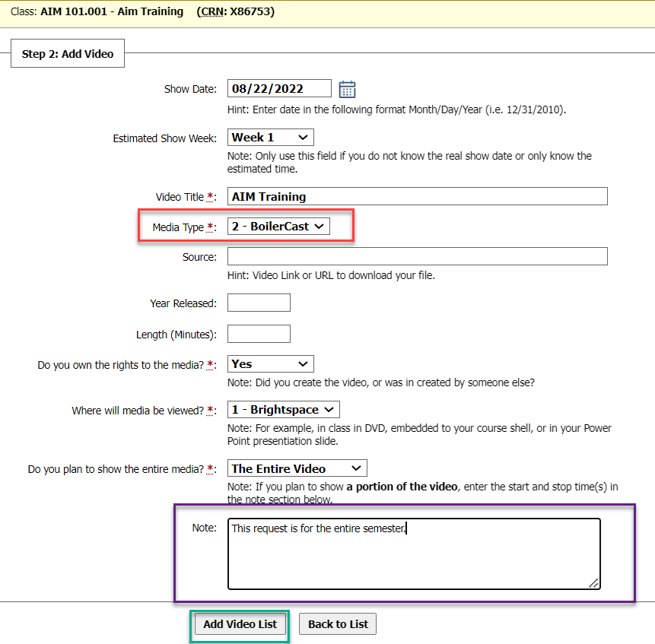Click the 'Step 2: Add Video' legend
The image size is (655, 644).
[68, 54]
